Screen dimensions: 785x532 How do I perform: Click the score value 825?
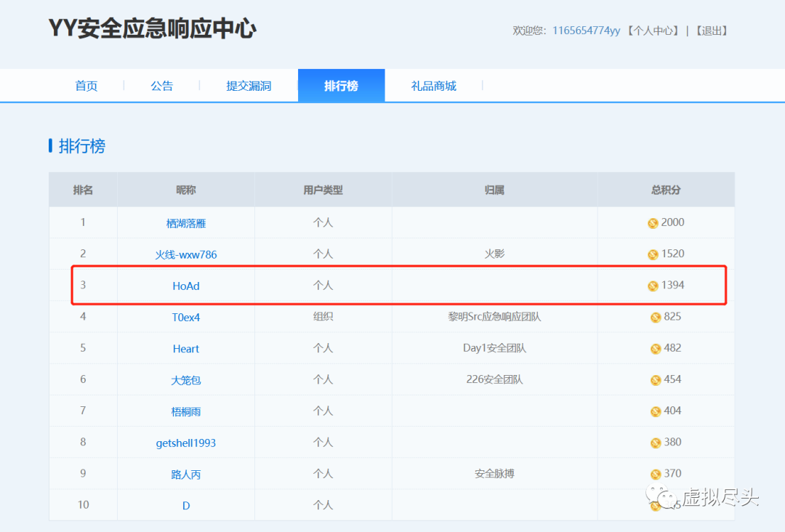click(x=672, y=316)
